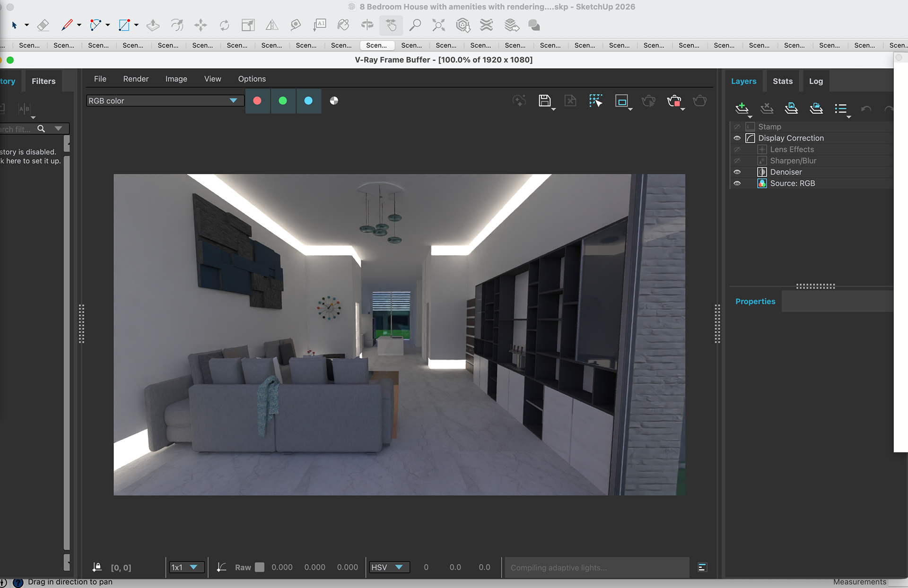Screen dimensions: 908x588
Task: Toggle eye icon for Source: RGB layer
Action: pos(737,183)
